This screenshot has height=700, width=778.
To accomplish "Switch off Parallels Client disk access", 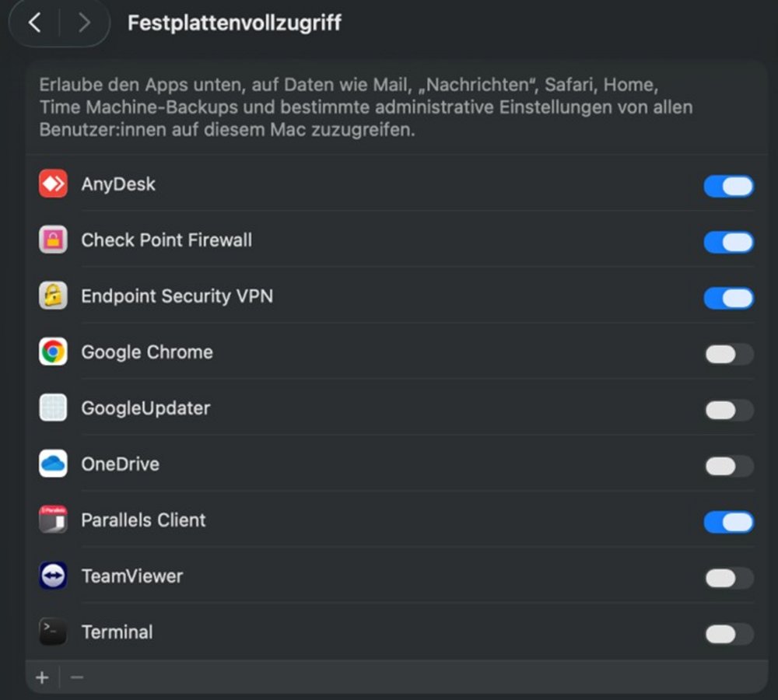I will (728, 522).
